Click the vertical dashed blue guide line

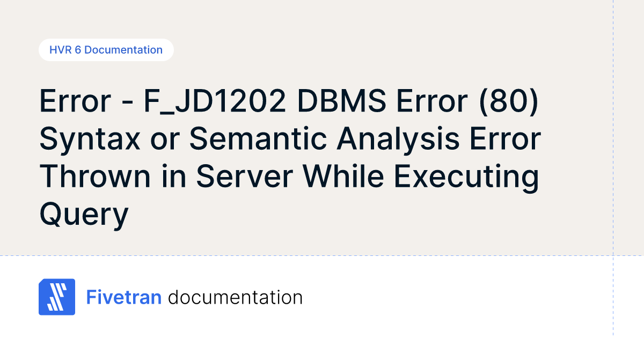coord(613,161)
